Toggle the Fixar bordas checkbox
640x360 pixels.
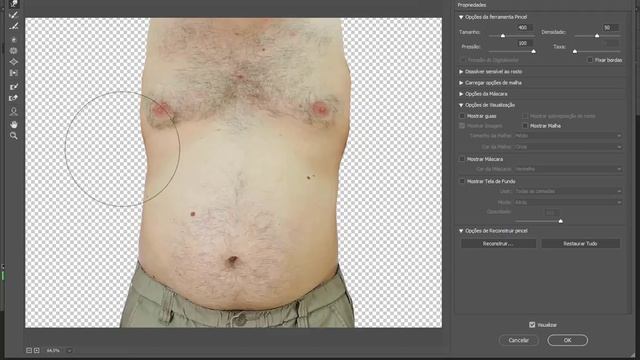pos(590,60)
